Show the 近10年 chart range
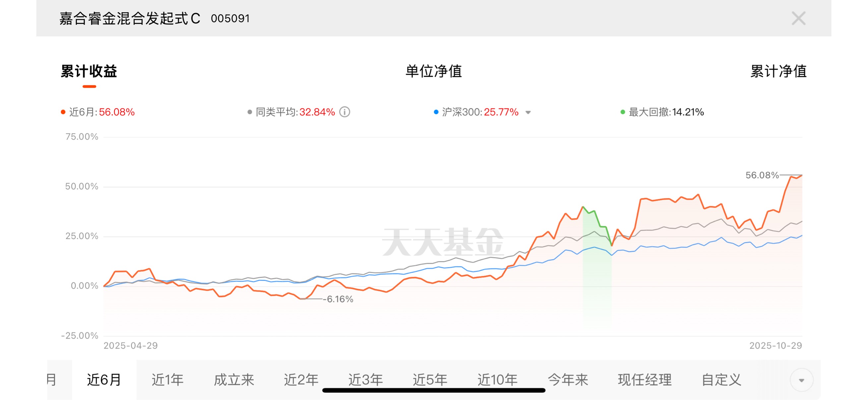 click(x=497, y=380)
